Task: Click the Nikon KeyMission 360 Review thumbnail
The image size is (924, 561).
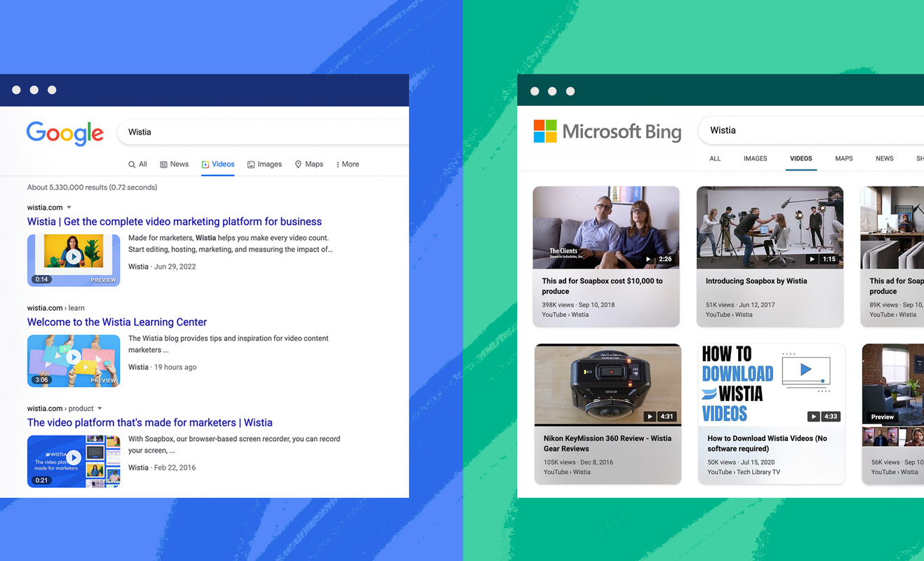Action: 608,384
